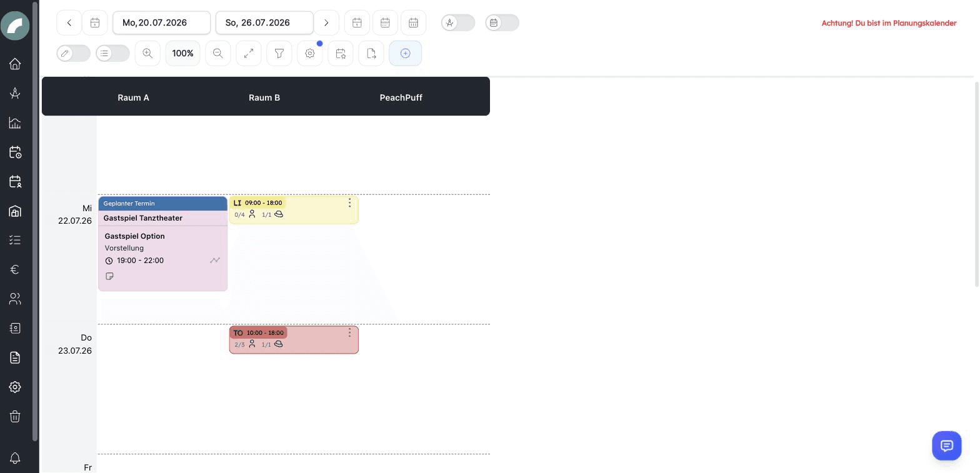This screenshot has height=473, width=980.
Task: Open three-dot menu on 10:00 - 18:00 shift
Action: [349, 333]
